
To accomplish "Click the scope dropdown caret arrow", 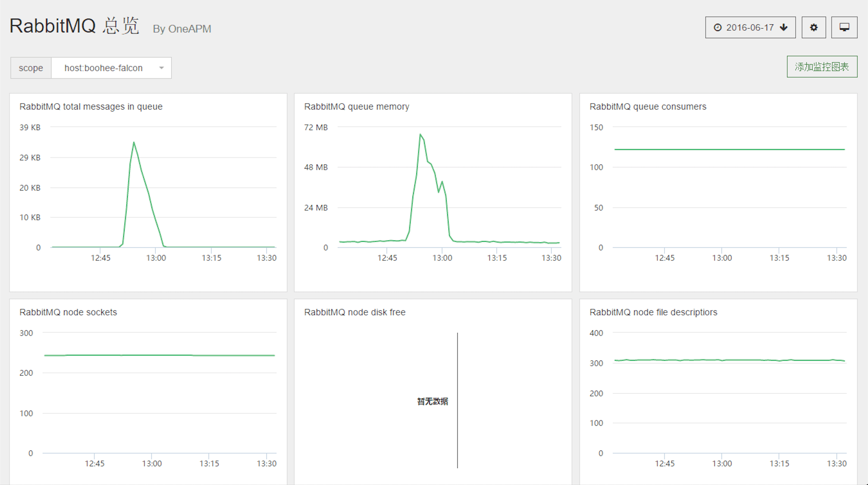I will [162, 68].
